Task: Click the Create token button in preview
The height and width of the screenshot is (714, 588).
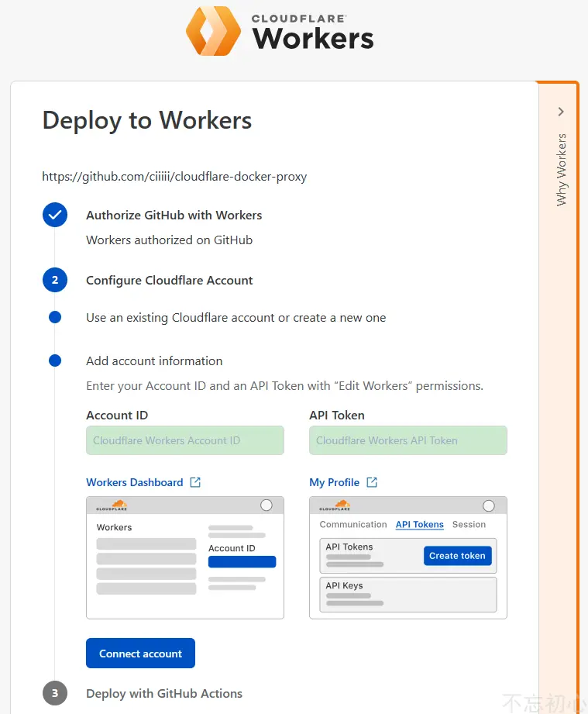Action: tap(457, 556)
